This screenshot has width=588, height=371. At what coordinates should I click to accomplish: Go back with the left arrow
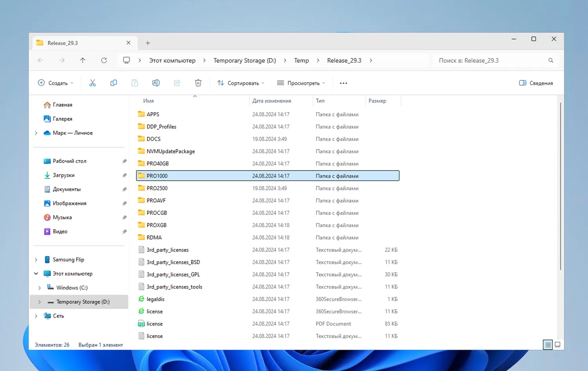[x=41, y=60]
